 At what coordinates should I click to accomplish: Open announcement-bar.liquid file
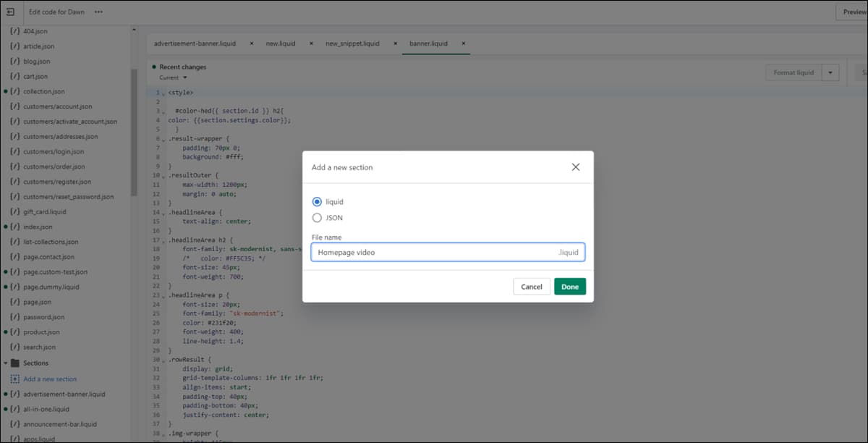pyautogui.click(x=59, y=424)
